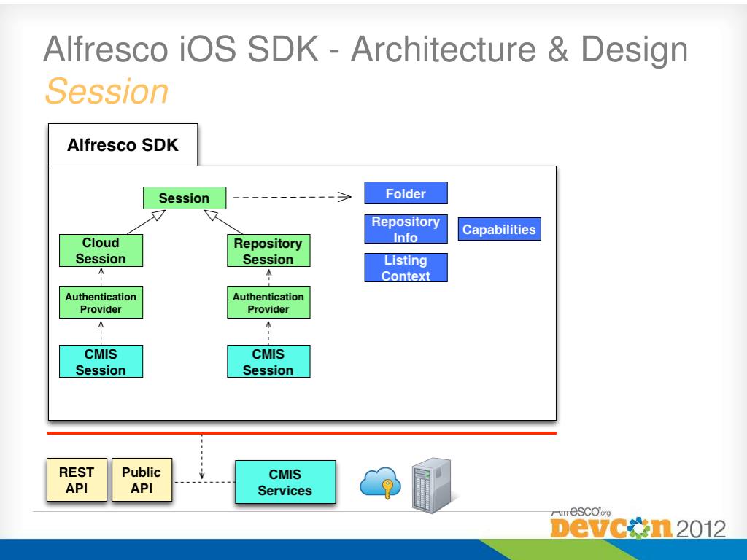This screenshot has height=560, width=747.
Task: Click the cloud with key icon
Action: pos(380,483)
